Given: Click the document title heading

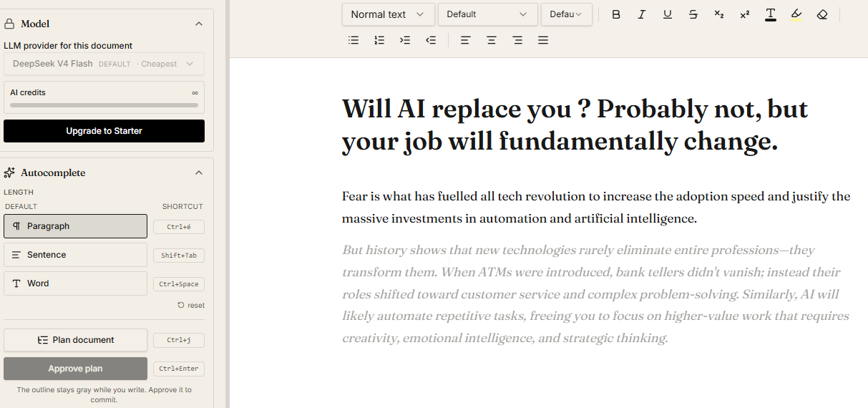Looking at the screenshot, I should (x=575, y=125).
